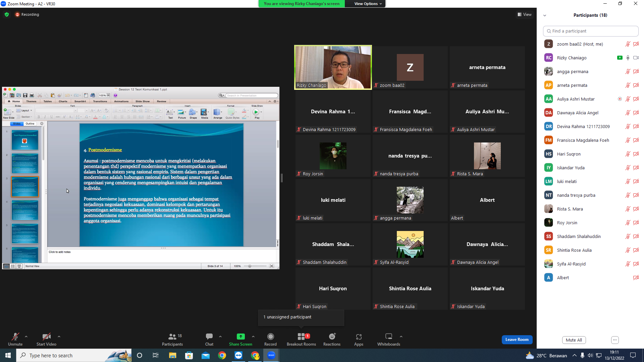
Task: Open Task View on the taskbar
Action: coord(156,355)
